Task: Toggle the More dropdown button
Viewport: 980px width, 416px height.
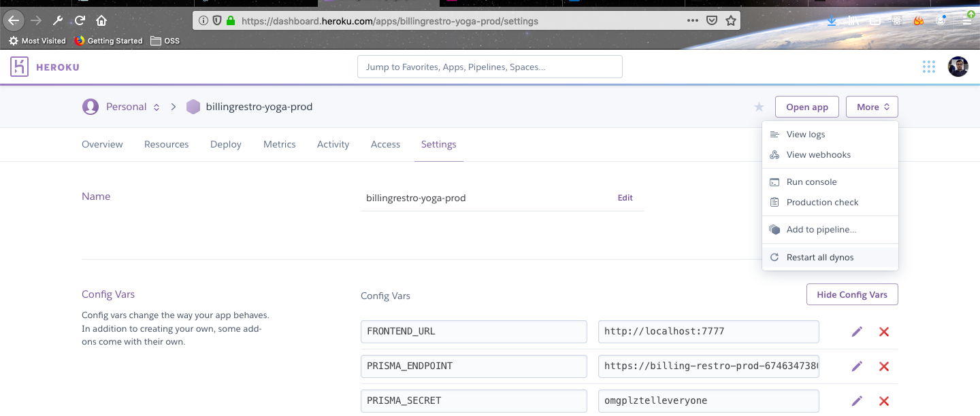Action: [872, 107]
